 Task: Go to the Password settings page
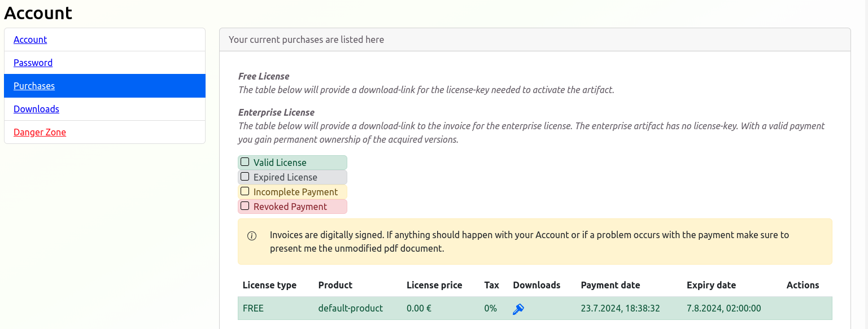pos(33,63)
